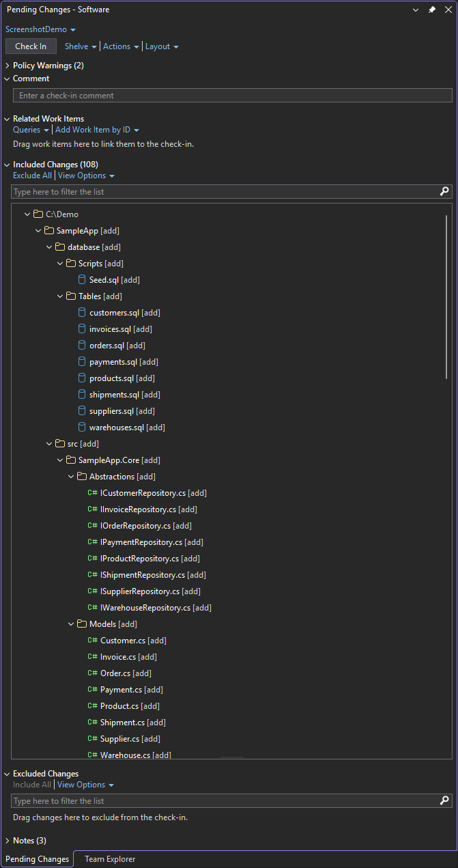Collapse the src folder tree node

tap(49, 443)
